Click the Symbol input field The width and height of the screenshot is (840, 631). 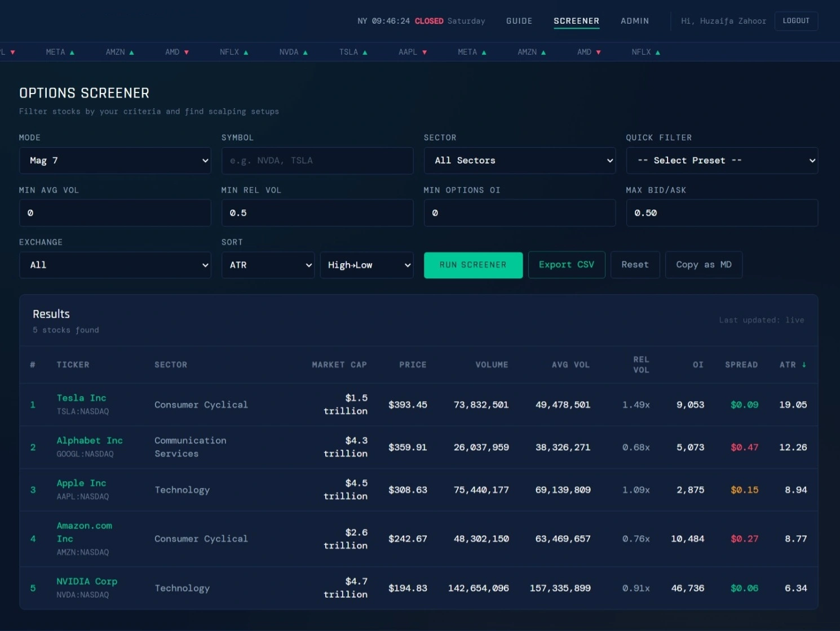317,161
